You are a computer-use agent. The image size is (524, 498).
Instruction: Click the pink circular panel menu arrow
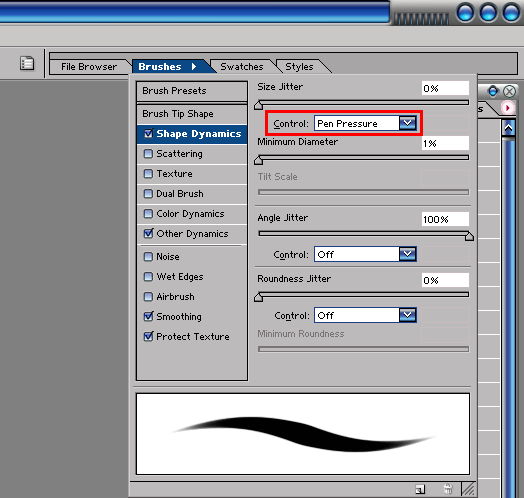point(507,108)
